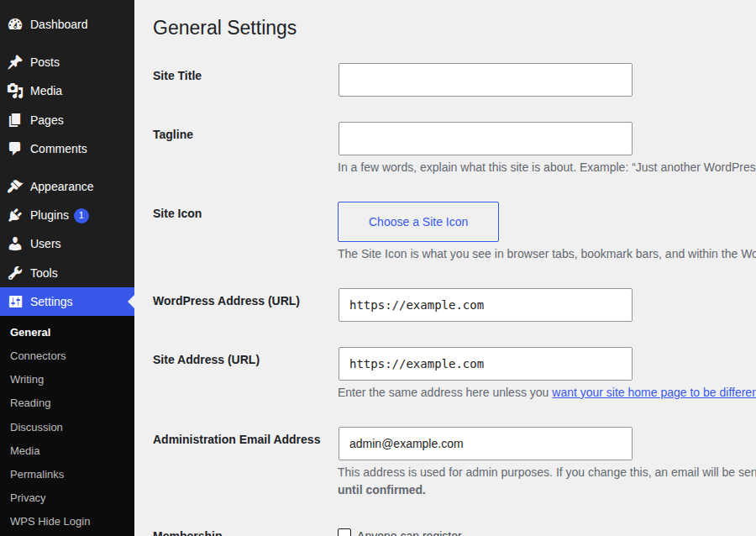Image resolution: width=756 pixels, height=536 pixels.
Task: Click the Administration Email Address field
Action: (x=485, y=444)
